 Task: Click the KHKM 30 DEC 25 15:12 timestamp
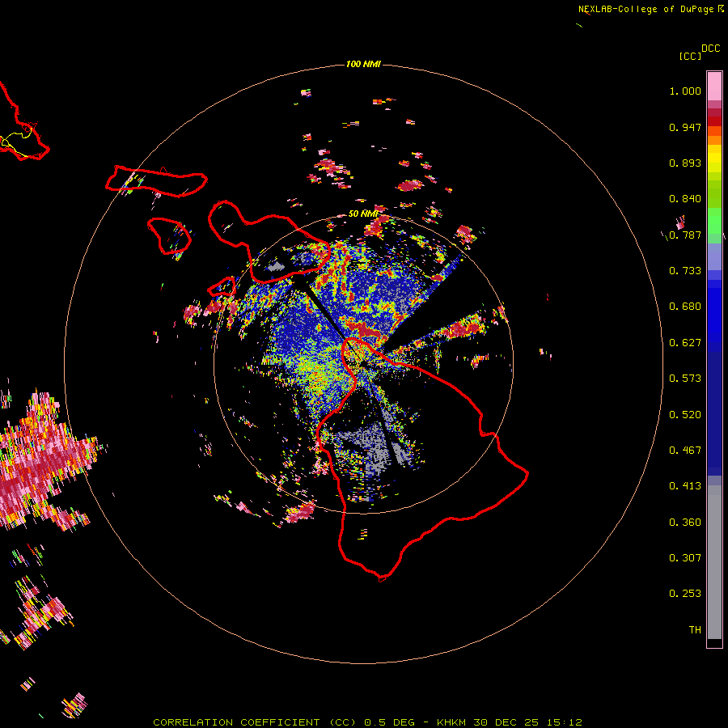510,722
